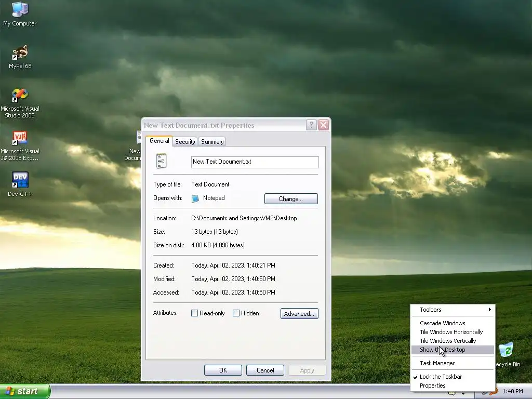Switch to the General tab

tap(159, 141)
